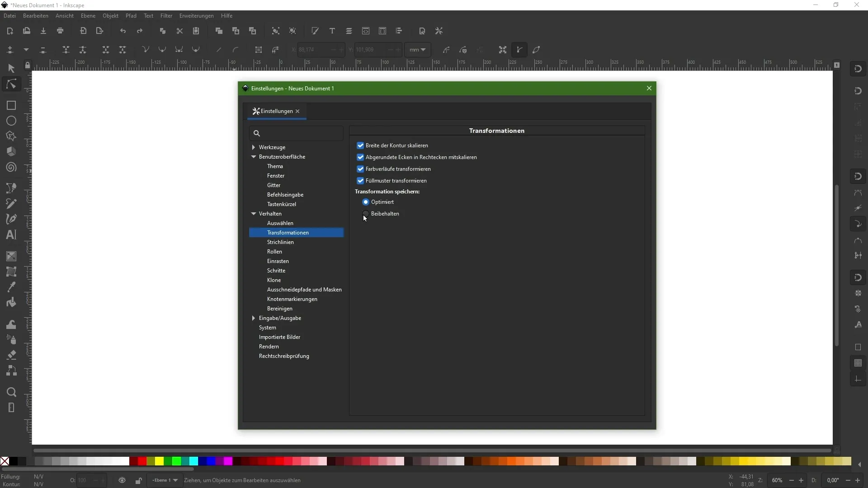Click the New document icon
Viewport: 868px width, 488px height.
pyautogui.click(x=10, y=31)
